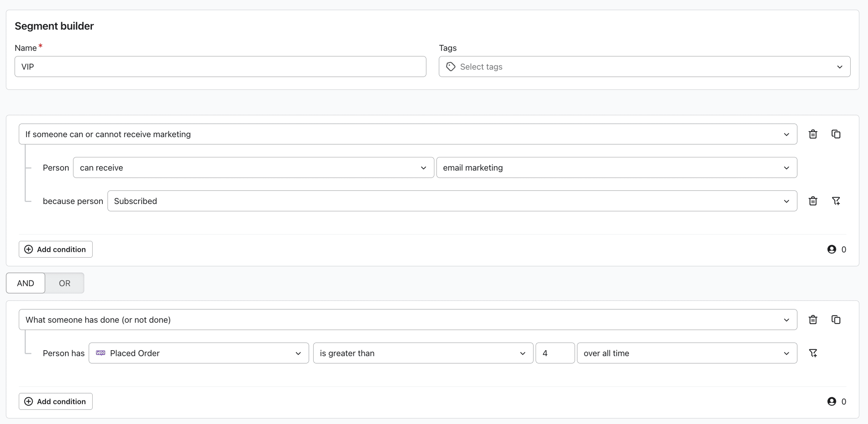Open the Select tags dropdown
The image size is (868, 424).
click(644, 67)
